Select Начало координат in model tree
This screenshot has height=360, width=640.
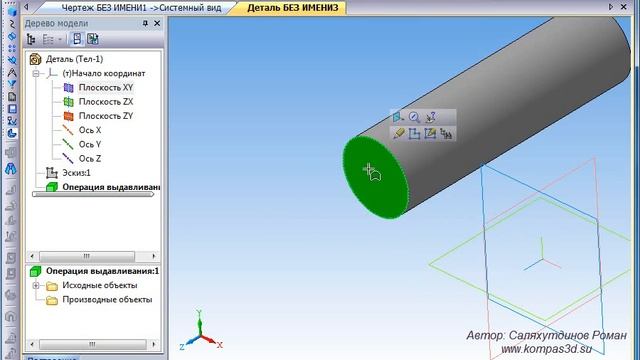click(104, 73)
